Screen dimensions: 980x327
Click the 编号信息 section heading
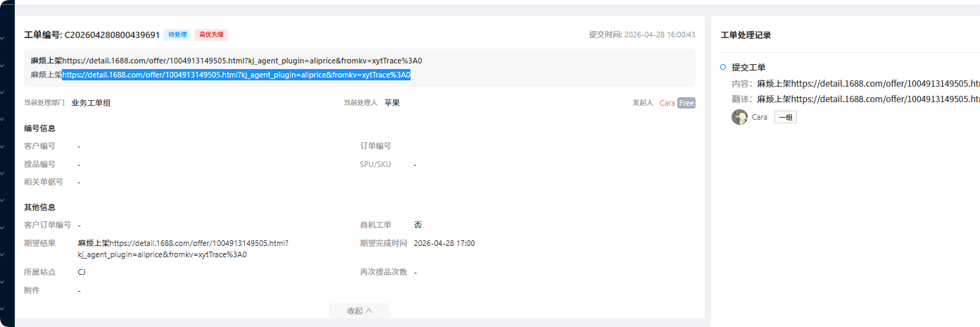click(x=39, y=128)
